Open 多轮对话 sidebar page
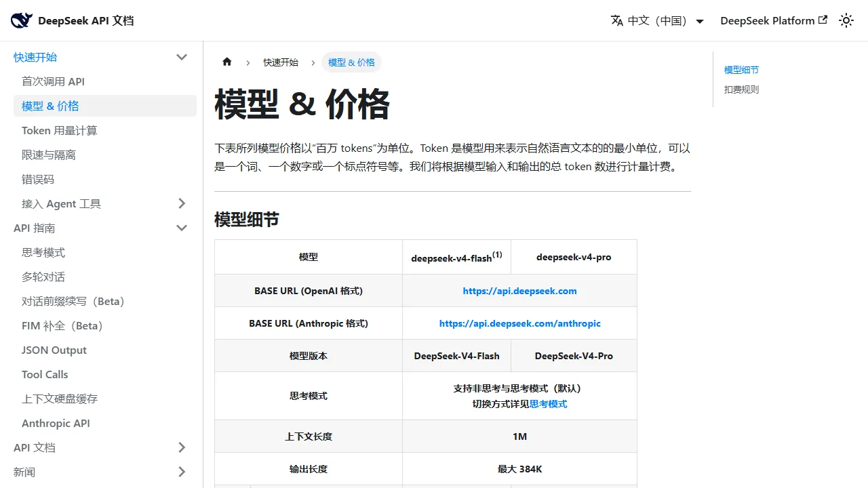 coord(105,277)
